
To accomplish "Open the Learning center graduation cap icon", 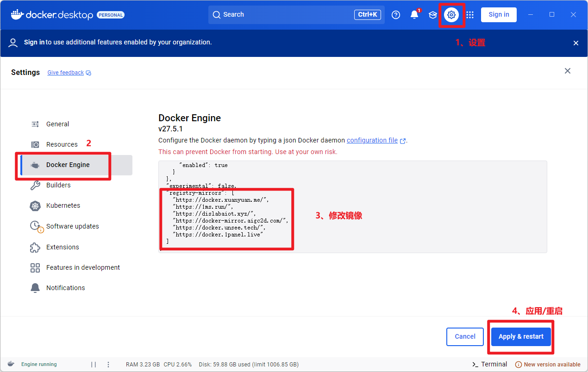I will [433, 15].
